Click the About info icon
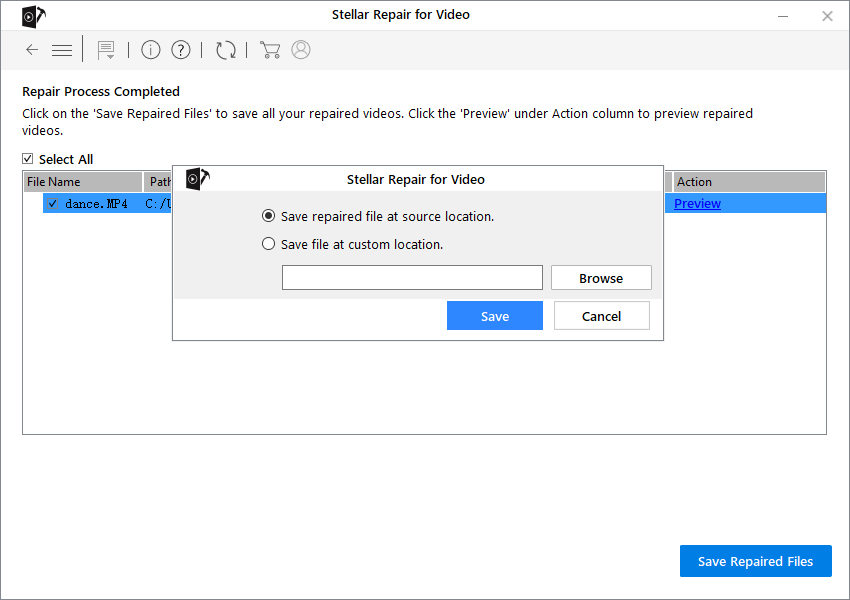The width and height of the screenshot is (850, 600). click(151, 50)
